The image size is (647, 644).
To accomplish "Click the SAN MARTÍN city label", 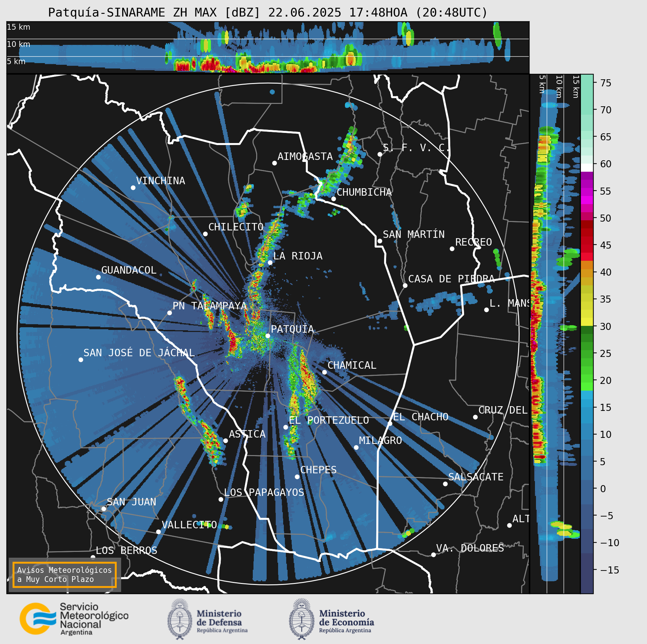I will pos(414,234).
